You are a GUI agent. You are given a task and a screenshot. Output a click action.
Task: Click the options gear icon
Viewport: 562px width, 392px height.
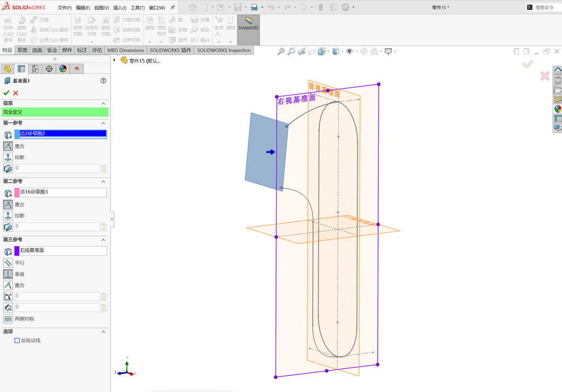pos(346,7)
